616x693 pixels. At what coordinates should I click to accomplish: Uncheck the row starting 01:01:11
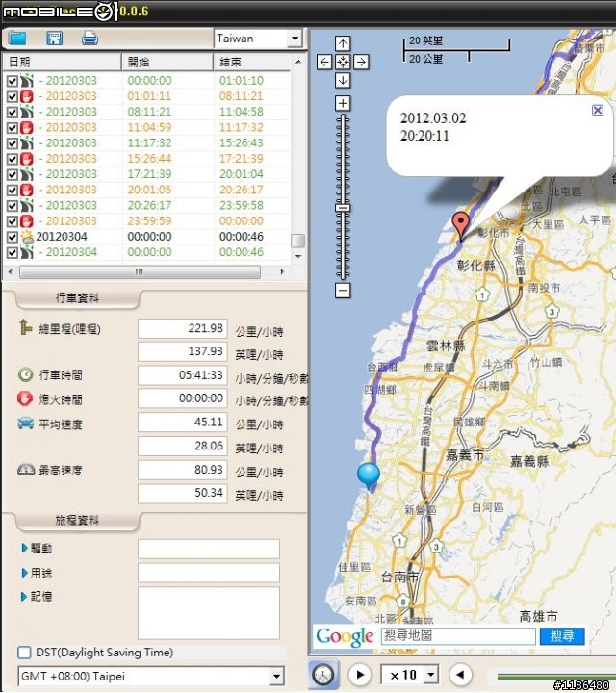(13, 96)
